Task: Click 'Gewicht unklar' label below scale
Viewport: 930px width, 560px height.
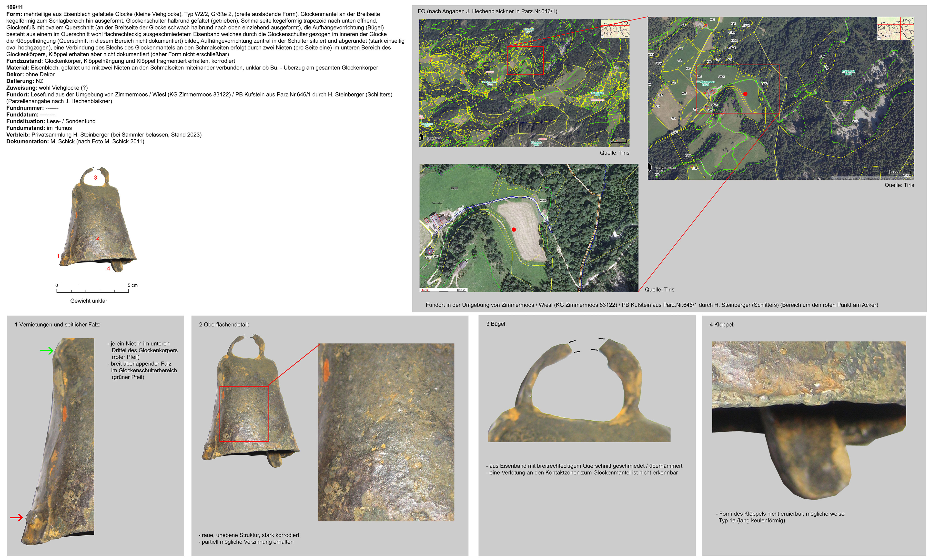Action: coord(89,301)
